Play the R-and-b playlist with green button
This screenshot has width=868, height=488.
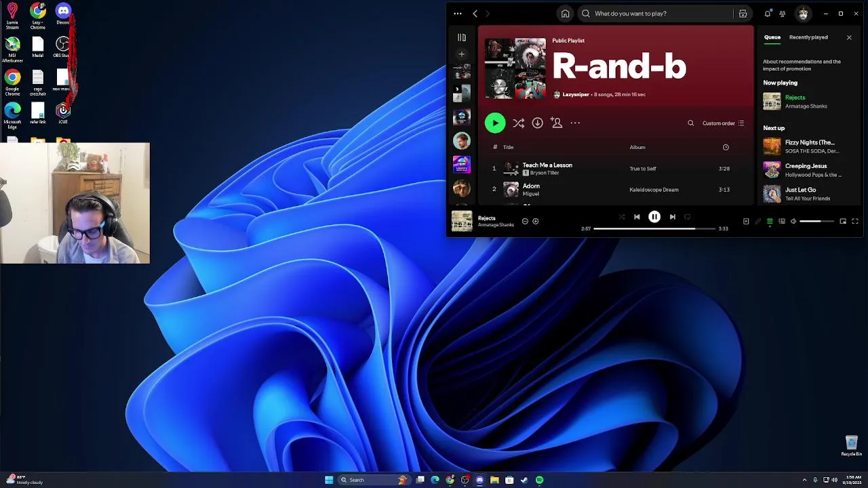(495, 123)
